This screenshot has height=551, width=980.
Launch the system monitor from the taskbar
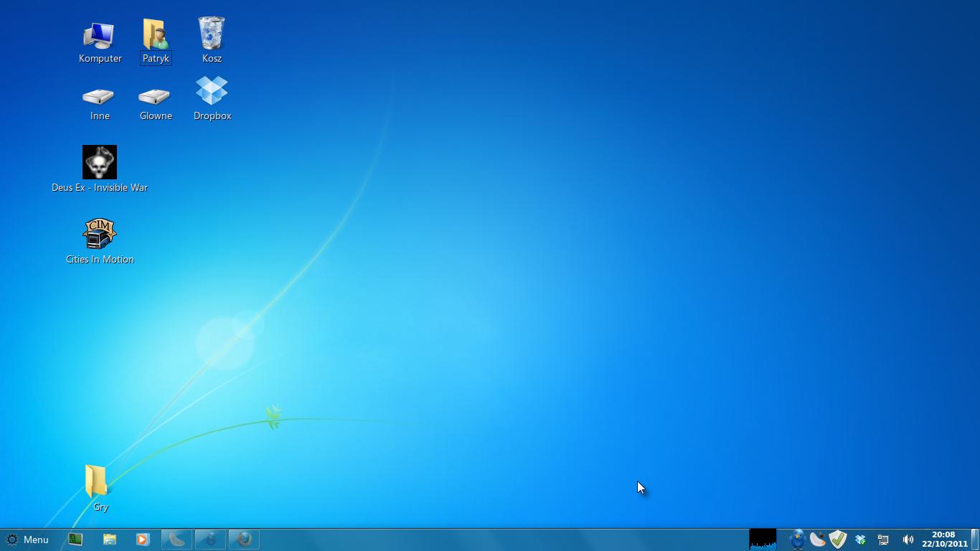tap(75, 540)
